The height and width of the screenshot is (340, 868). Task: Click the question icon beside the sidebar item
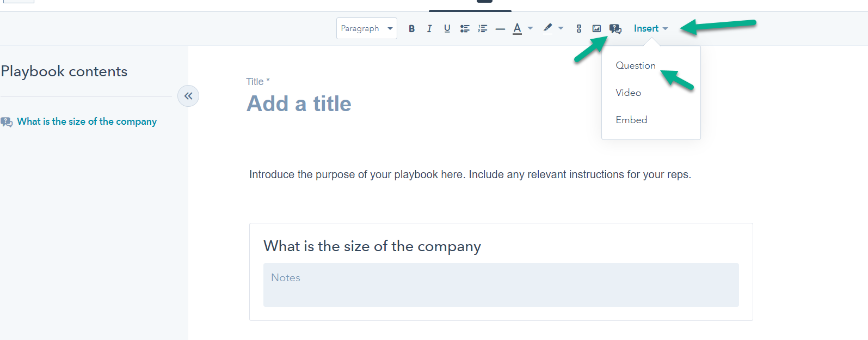[7, 122]
